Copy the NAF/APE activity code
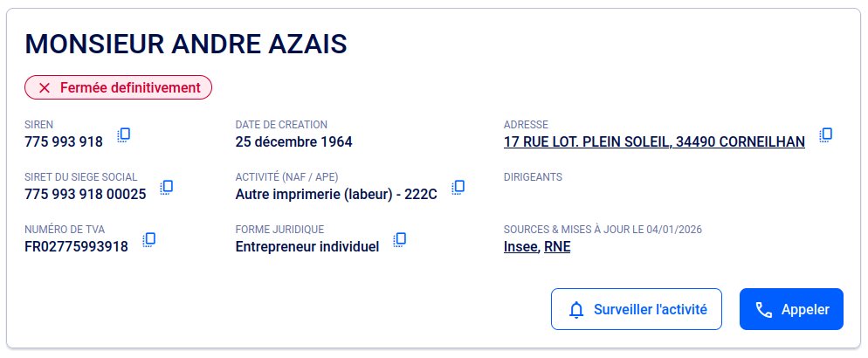The height and width of the screenshot is (358, 868). point(458,187)
